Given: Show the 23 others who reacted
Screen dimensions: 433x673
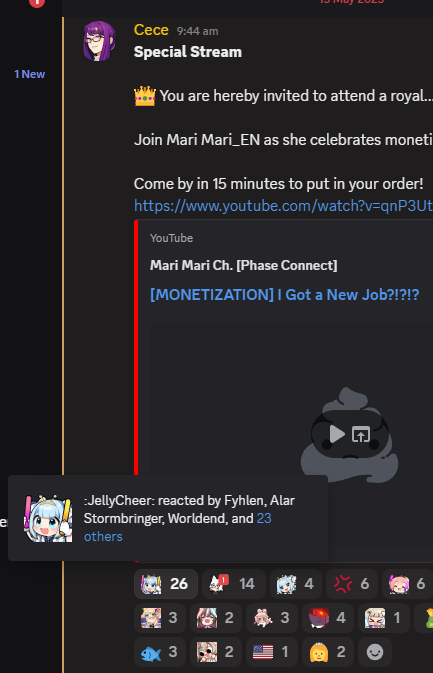Looking at the screenshot, I should 178,527.
